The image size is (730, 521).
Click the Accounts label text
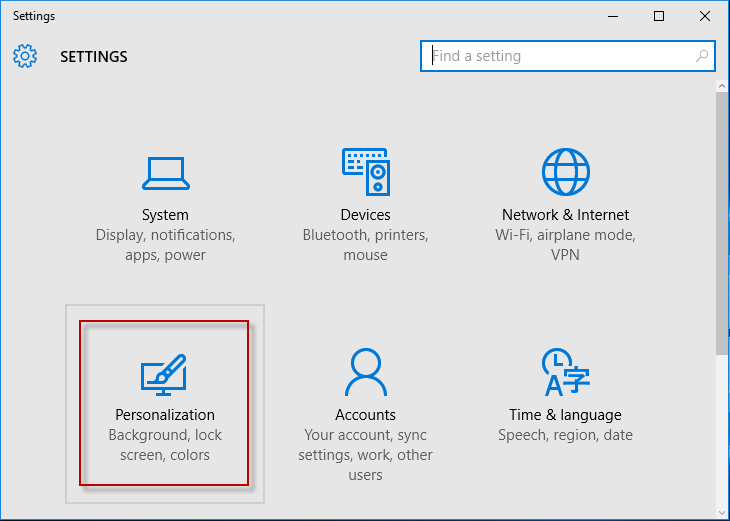[365, 414]
